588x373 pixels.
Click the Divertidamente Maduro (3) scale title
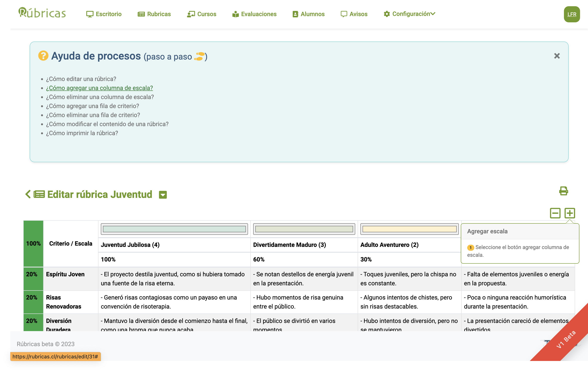click(289, 245)
